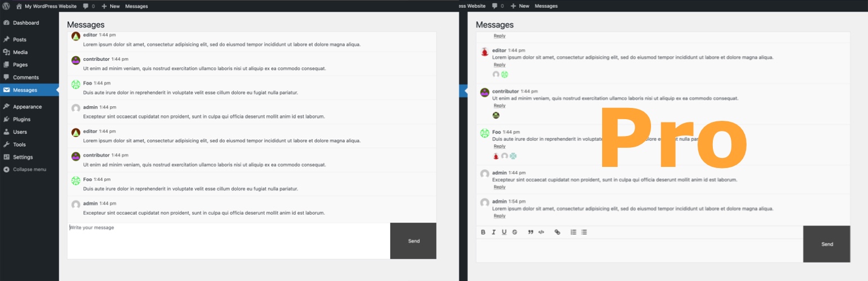
Task: Click the rich text message area
Action: (640, 250)
